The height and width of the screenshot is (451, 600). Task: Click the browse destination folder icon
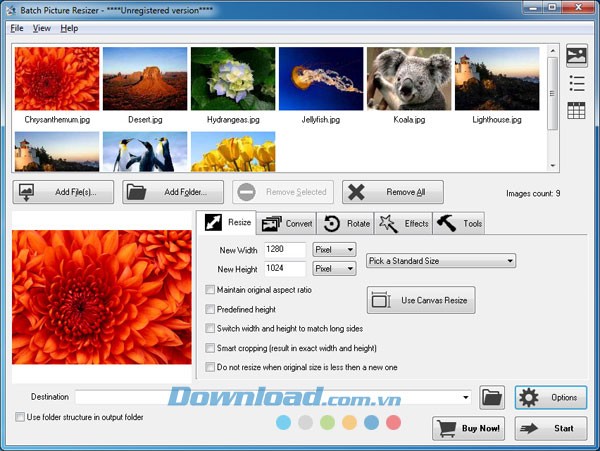491,397
